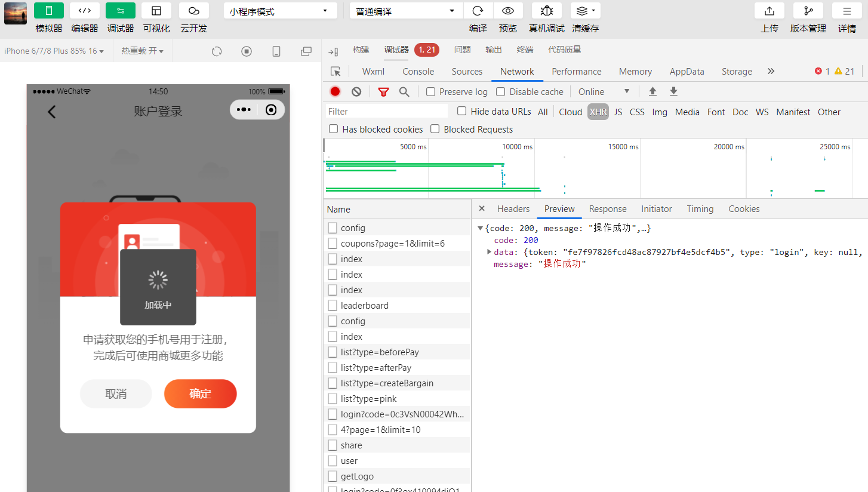The width and height of the screenshot is (868, 492).
Task: Click the import HAR upload arrow
Action: pyautogui.click(x=652, y=91)
